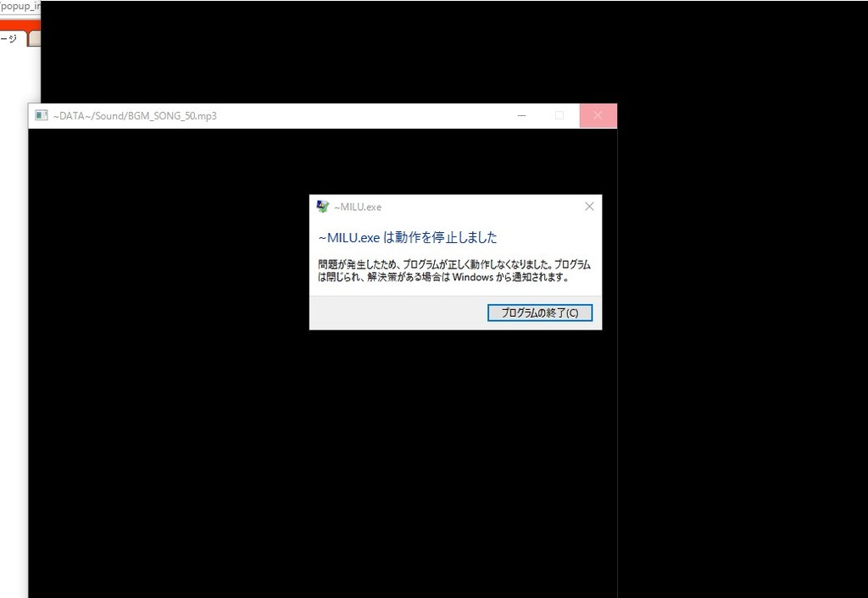Click the black area right of game window

pos(737,339)
